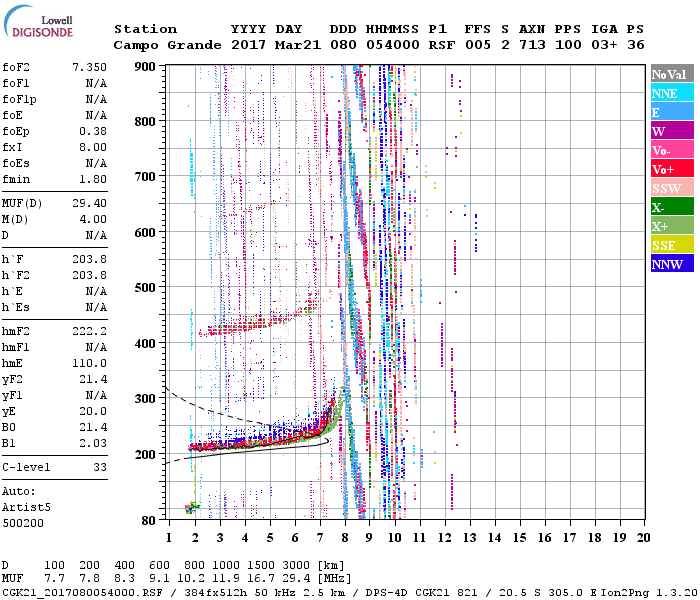700x600 pixels.
Task: Click the 10 tick on frequency axis
Action: (x=395, y=538)
